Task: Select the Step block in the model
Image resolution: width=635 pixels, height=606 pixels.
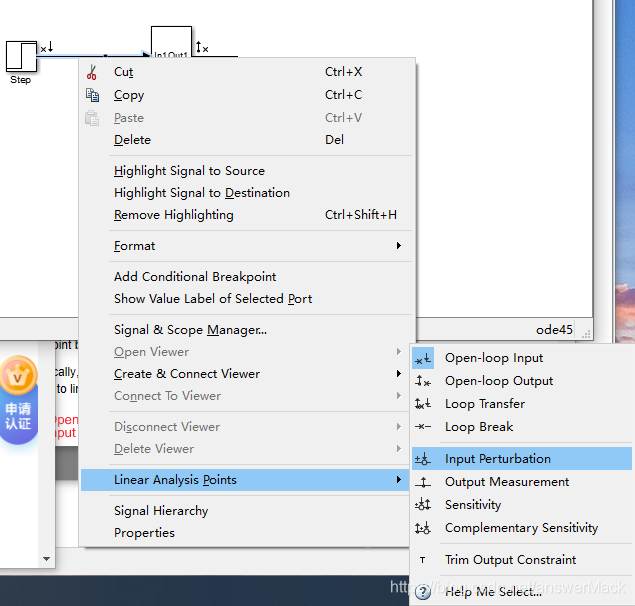Action: pyautogui.click(x=21, y=56)
